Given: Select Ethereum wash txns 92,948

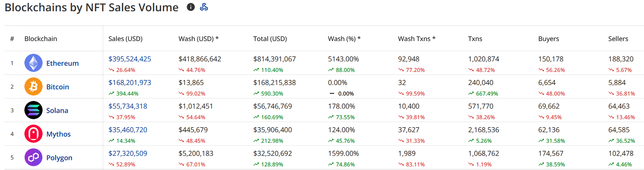Looking at the screenshot, I should click(x=408, y=59).
